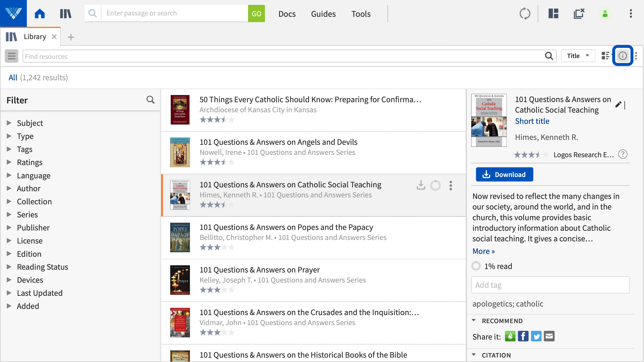Add a new tab with plus
Image resolution: width=644 pixels, height=362 pixels.
71,37
